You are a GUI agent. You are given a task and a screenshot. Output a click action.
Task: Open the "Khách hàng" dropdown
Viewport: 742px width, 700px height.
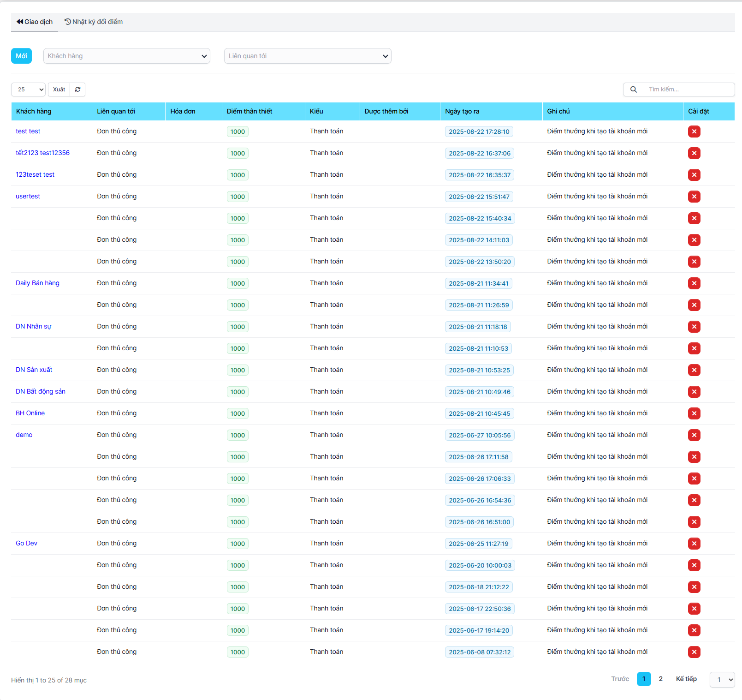(x=127, y=55)
